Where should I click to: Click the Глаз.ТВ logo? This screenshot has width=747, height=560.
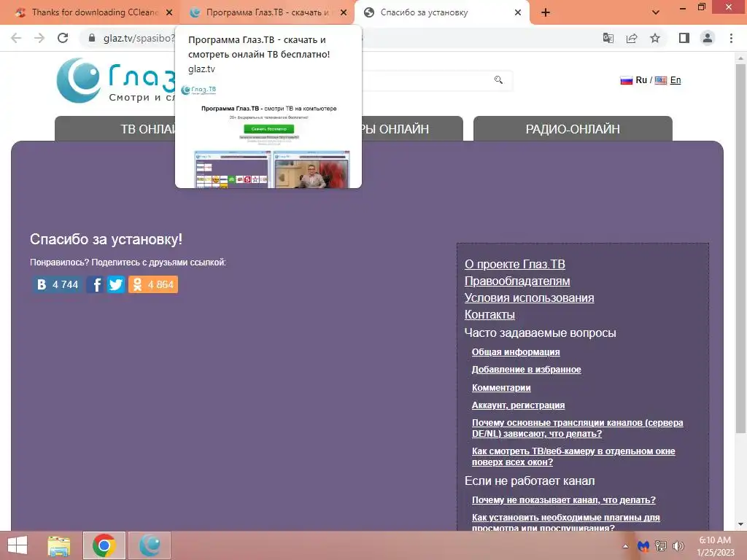[x=116, y=81]
